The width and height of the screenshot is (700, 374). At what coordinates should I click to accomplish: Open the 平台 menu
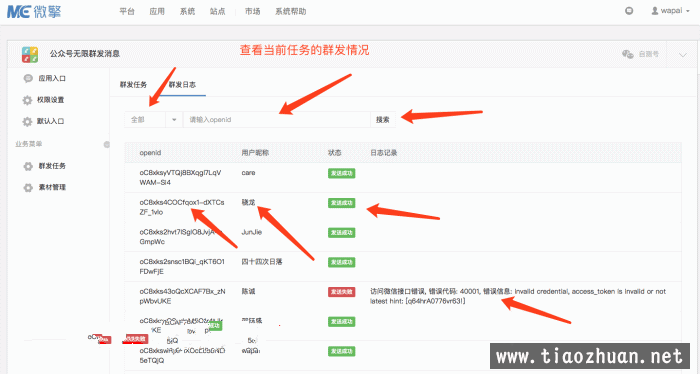tap(127, 12)
